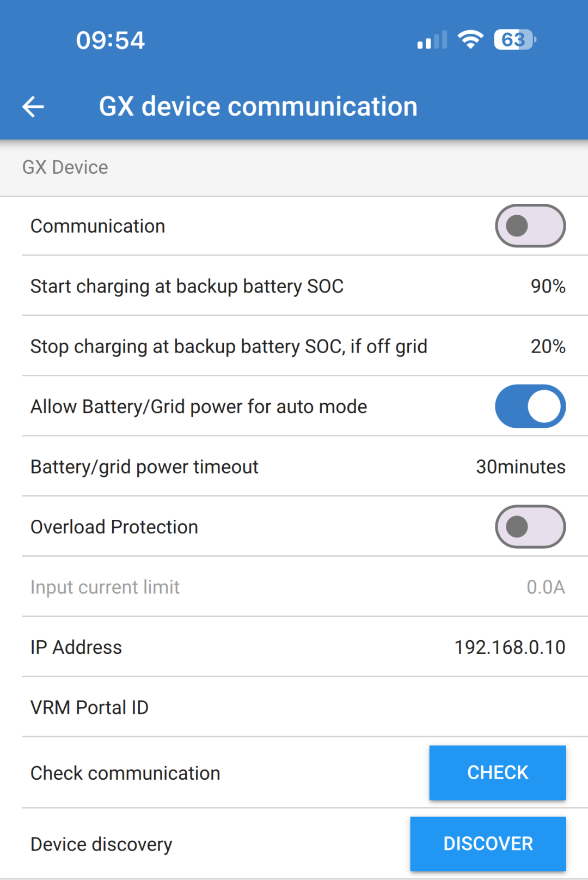Tap the Check communication label
Screen dimensions: 588x880
pos(125,773)
